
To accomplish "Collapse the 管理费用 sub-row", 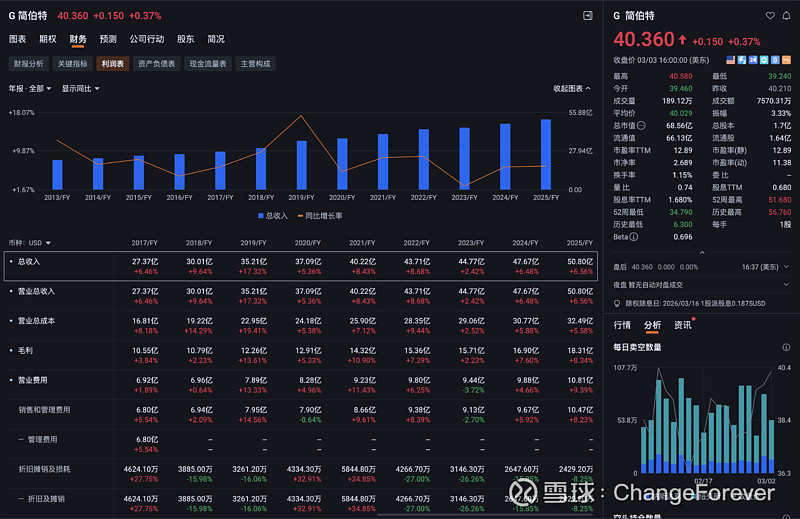I will (x=21, y=440).
